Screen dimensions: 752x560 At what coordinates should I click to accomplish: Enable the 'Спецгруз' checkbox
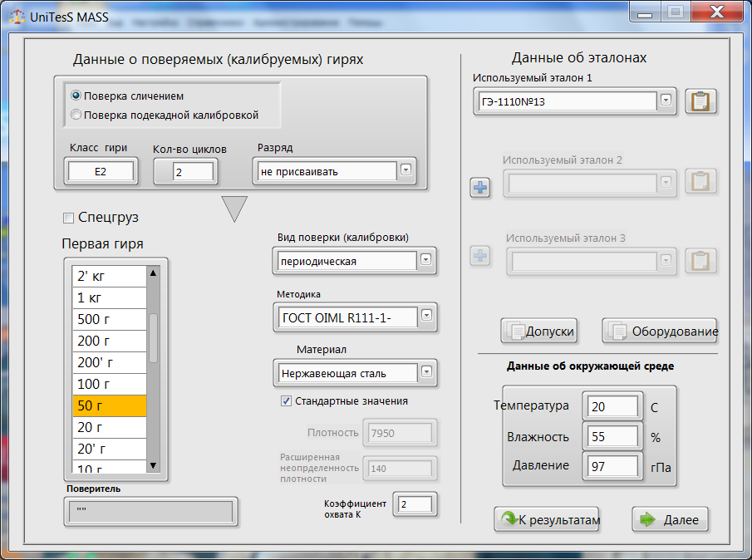coord(68,218)
